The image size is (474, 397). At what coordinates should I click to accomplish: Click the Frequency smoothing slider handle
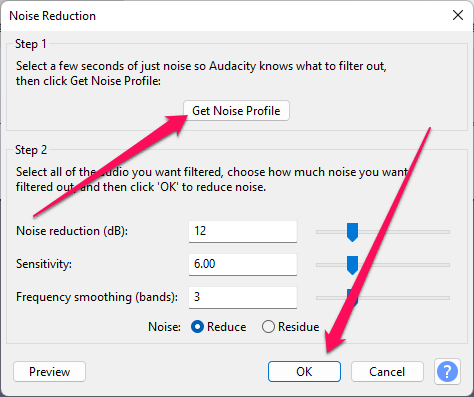tap(352, 298)
